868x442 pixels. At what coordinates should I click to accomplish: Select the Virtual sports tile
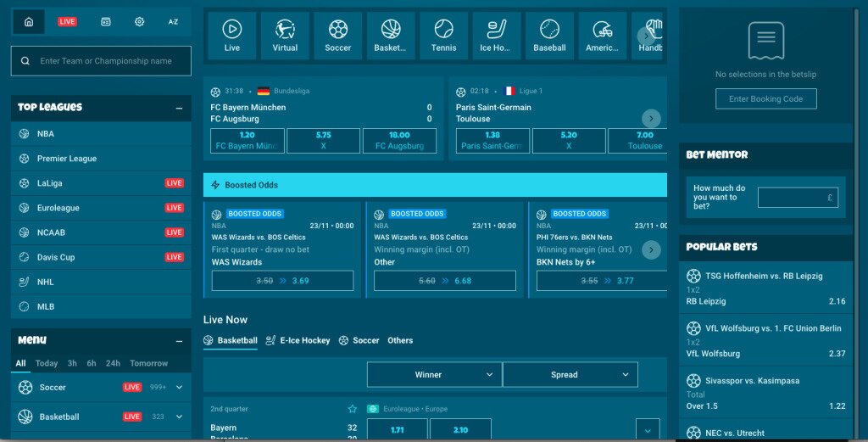[x=285, y=36]
